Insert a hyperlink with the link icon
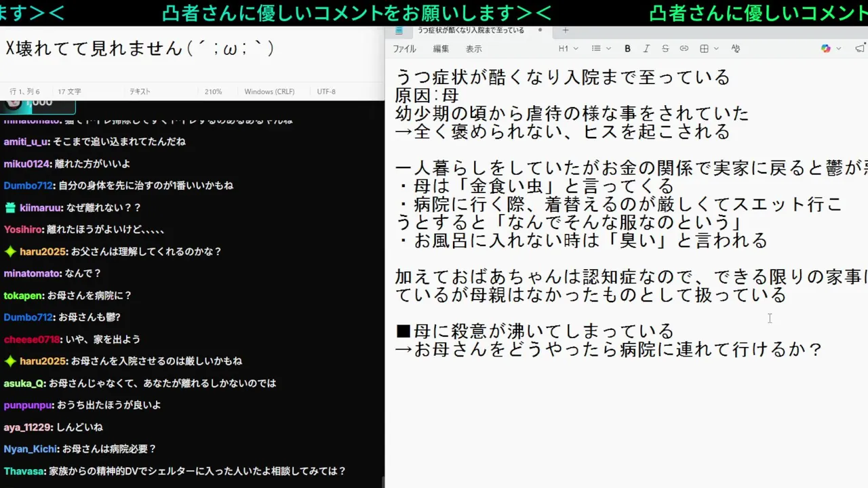 [684, 49]
